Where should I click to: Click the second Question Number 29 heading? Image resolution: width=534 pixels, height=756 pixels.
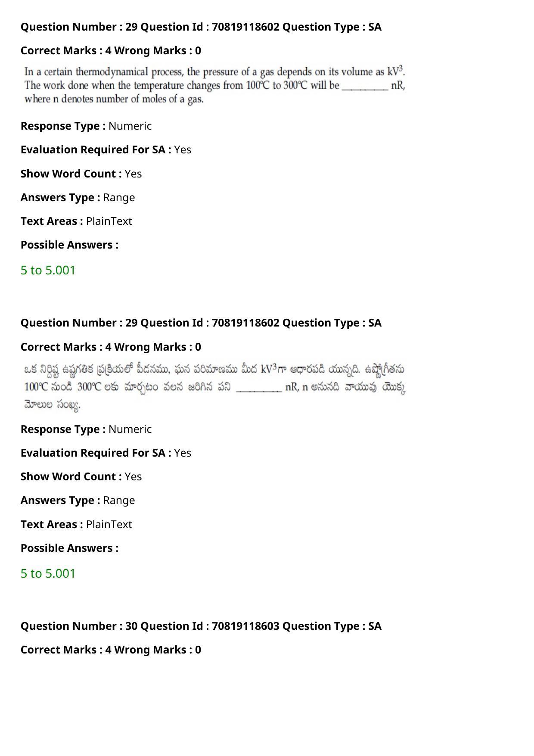pyautogui.click(x=201, y=323)
